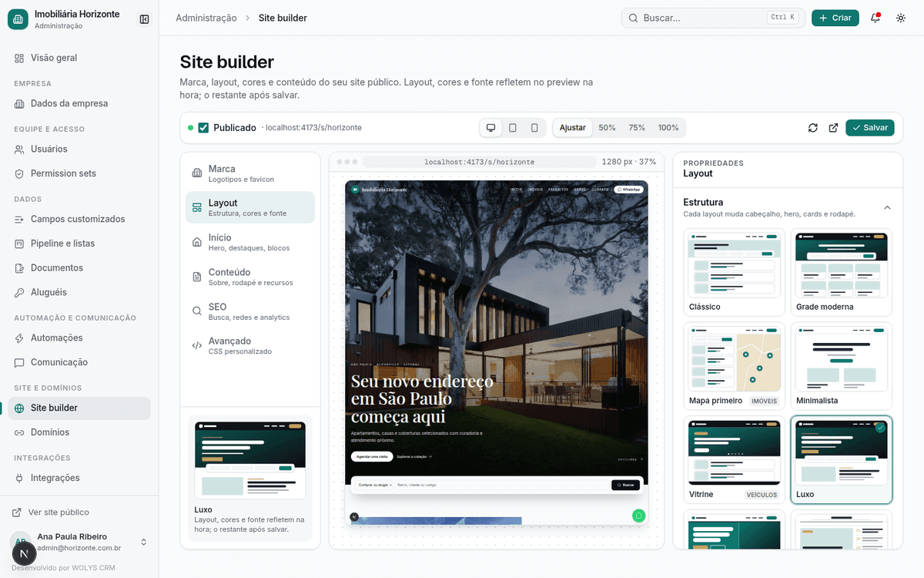Click the round N badge at bottom left
Screen dimensions: 924x578
[25, 553]
